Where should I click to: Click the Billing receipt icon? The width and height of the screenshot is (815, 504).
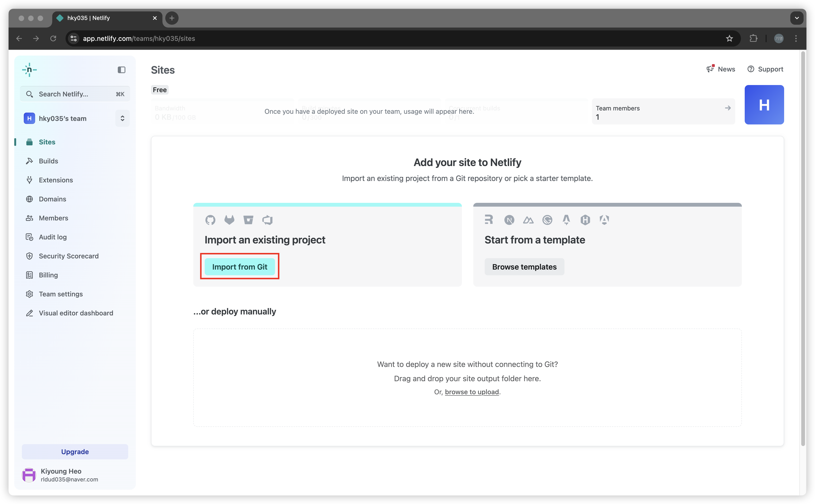(29, 275)
